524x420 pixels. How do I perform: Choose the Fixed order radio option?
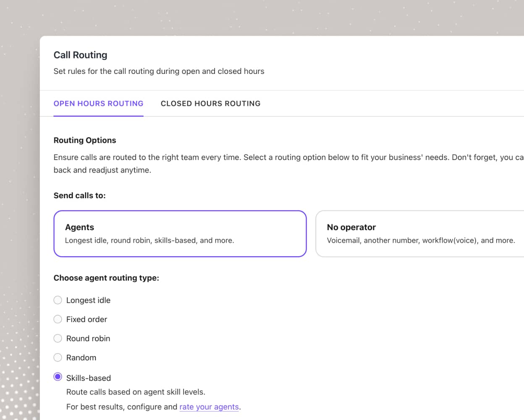(58, 319)
